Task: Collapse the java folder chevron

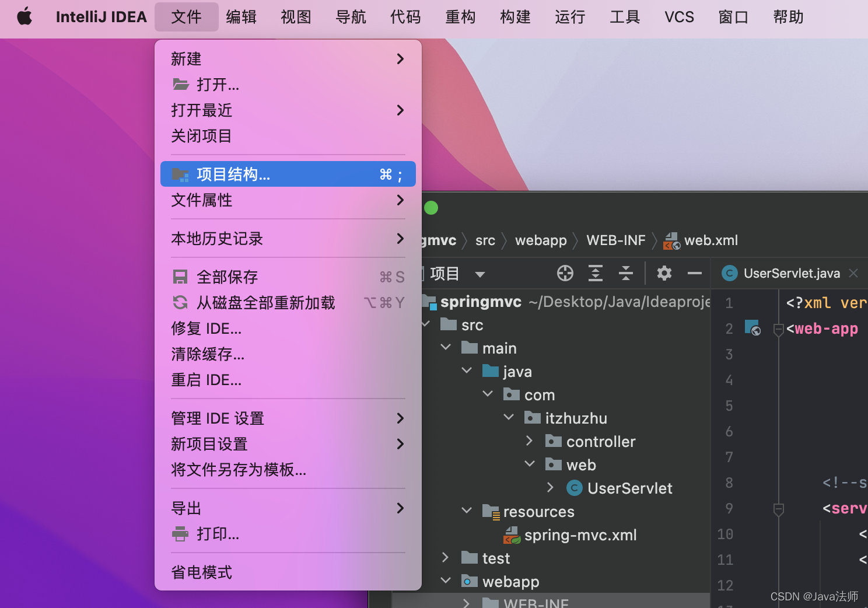Action: (467, 371)
